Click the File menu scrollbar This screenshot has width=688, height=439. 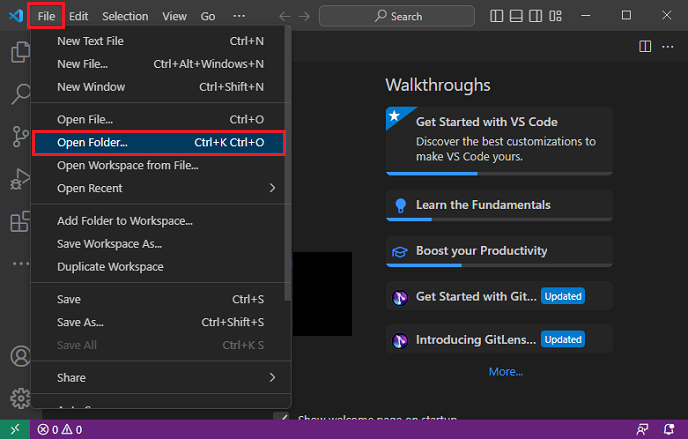(x=288, y=164)
